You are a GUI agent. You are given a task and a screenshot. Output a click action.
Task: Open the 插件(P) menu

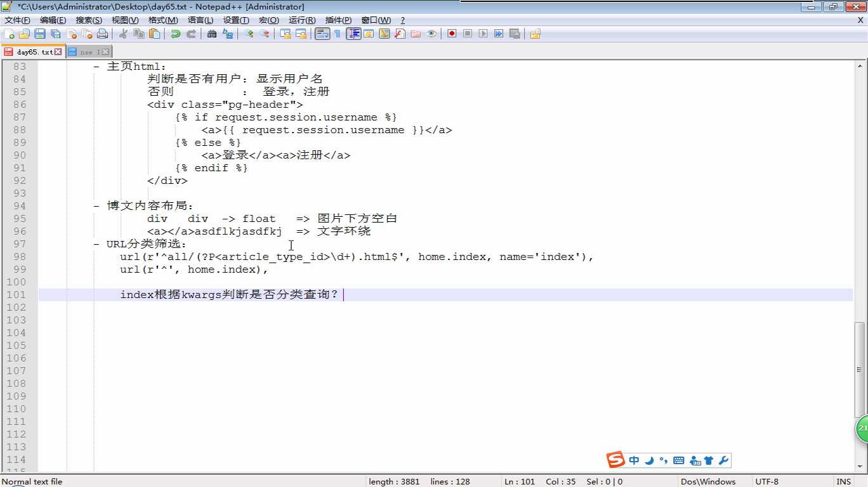coord(338,20)
